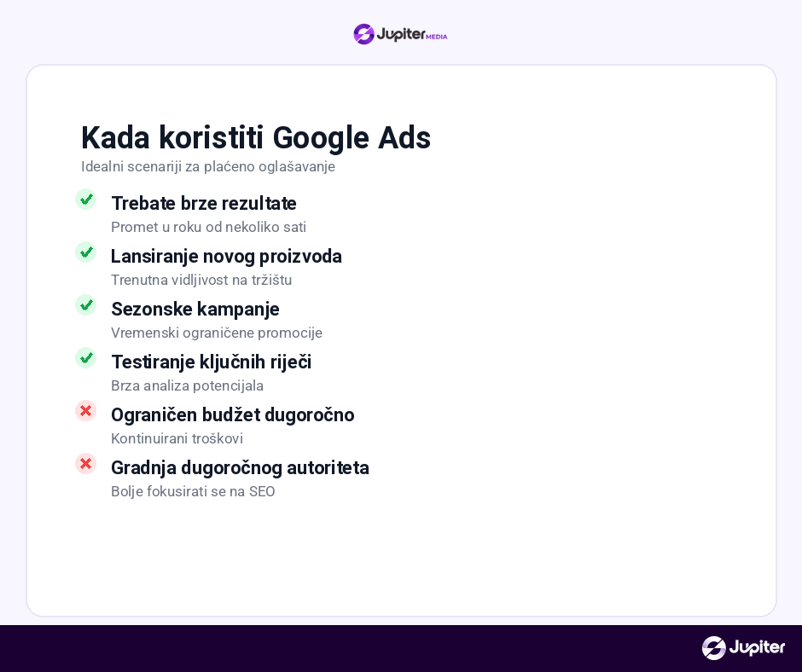Click the text Sezonske kampanje
Image resolution: width=802 pixels, height=672 pixels.
tap(195, 309)
